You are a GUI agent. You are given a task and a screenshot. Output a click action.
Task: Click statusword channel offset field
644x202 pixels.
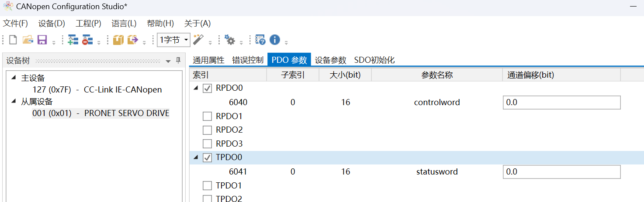point(561,172)
